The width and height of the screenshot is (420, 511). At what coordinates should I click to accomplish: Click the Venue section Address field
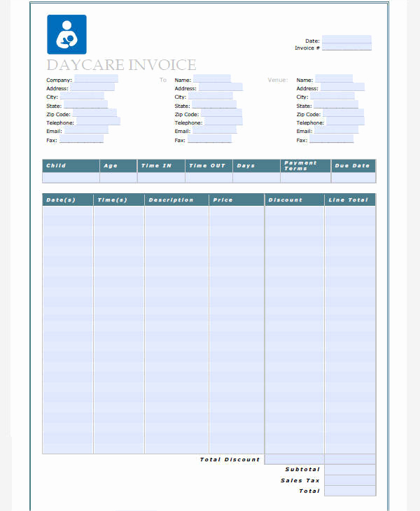point(342,87)
